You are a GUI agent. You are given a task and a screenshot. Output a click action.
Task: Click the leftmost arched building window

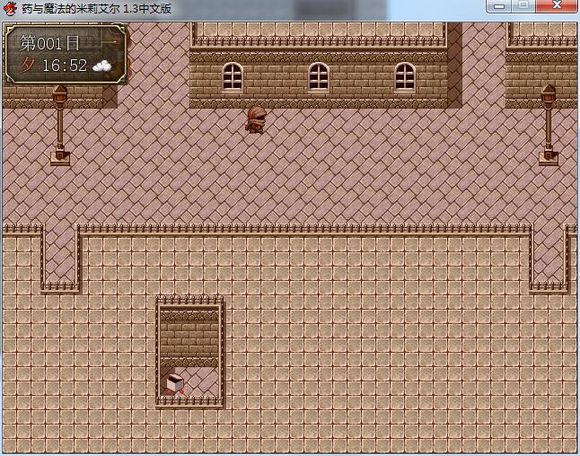click(232, 77)
